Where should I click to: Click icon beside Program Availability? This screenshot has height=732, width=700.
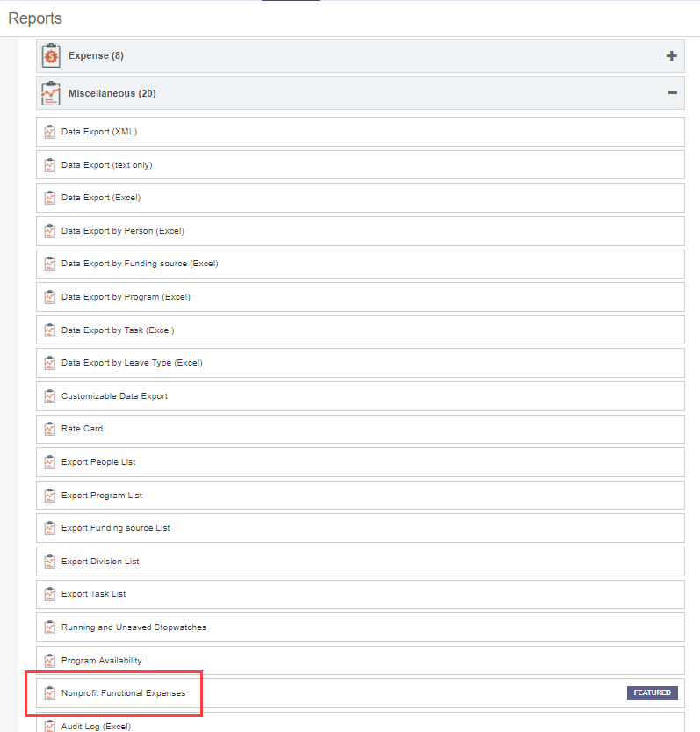(x=50, y=661)
